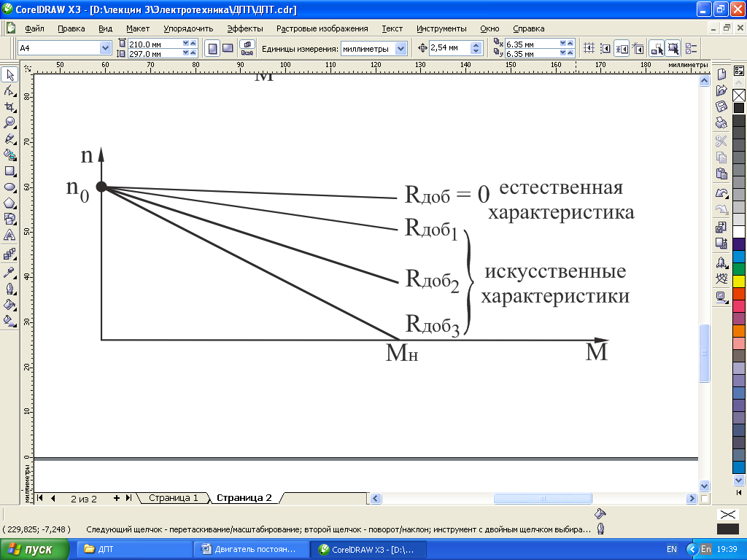Select the Text tool
Screen dimensions: 747x560
pos(9,236)
